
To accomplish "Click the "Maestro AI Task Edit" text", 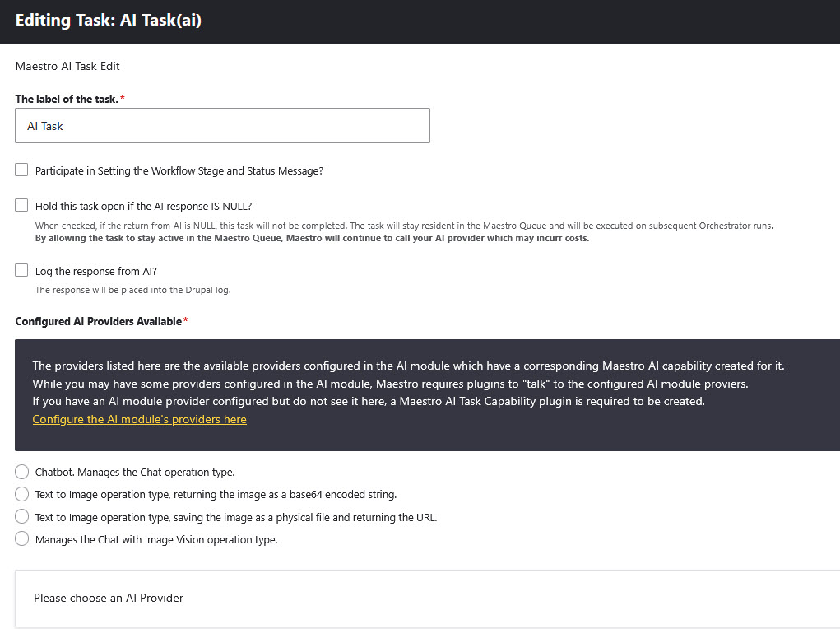I will point(67,66).
